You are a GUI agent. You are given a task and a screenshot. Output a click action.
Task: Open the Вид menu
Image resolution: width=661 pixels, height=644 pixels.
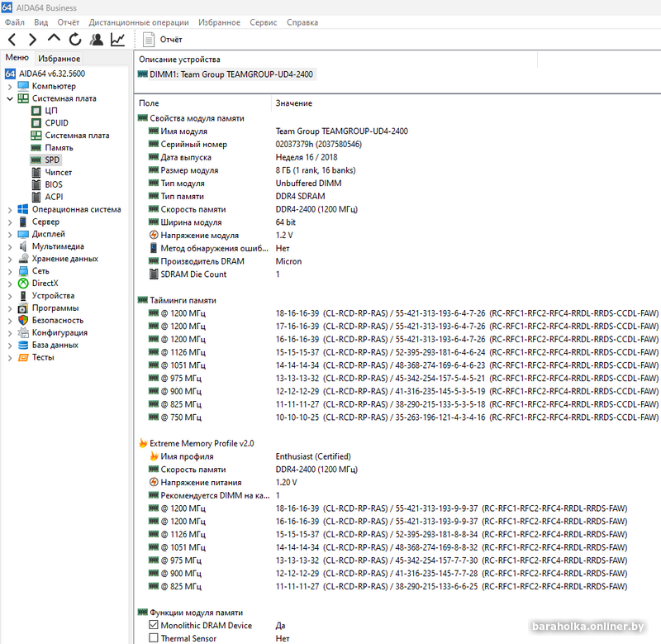(x=40, y=22)
